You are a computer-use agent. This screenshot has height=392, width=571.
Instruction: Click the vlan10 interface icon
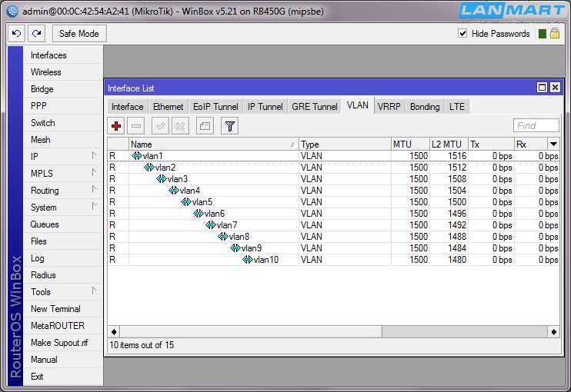point(248,260)
